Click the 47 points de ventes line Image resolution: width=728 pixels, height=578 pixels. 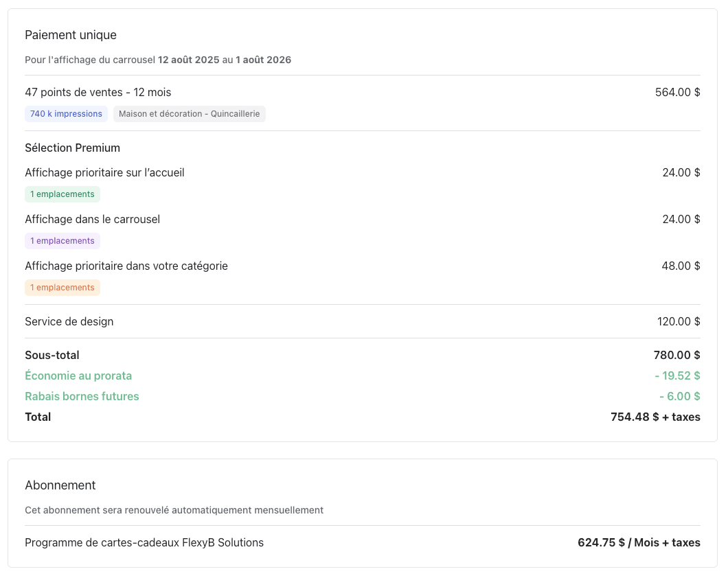(x=98, y=92)
